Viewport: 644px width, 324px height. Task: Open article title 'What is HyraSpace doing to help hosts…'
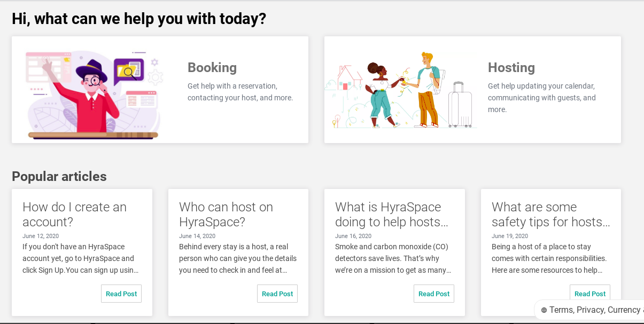point(392,215)
